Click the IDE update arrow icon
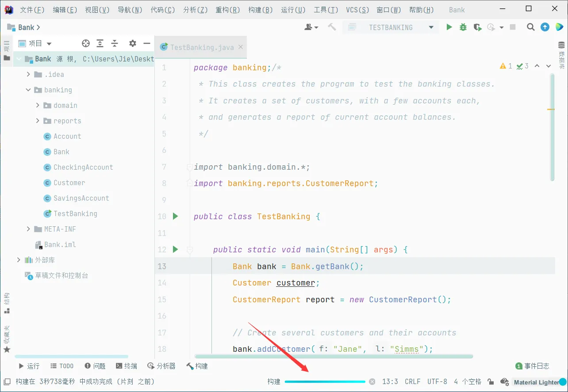 click(x=545, y=27)
